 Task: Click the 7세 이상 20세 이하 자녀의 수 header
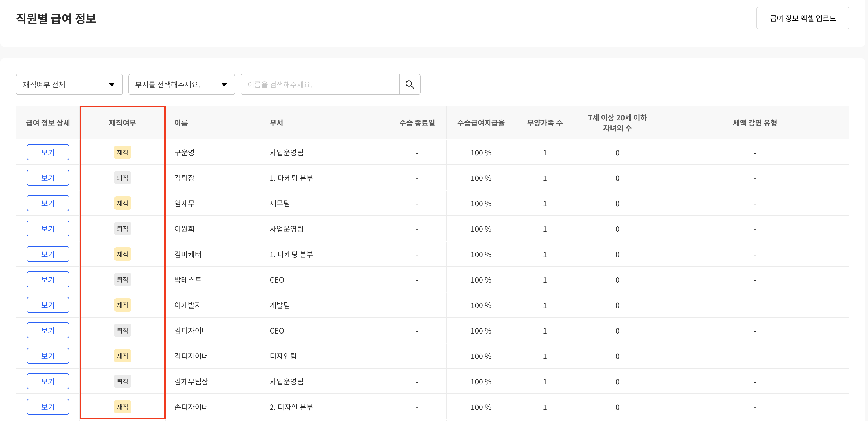coord(617,123)
